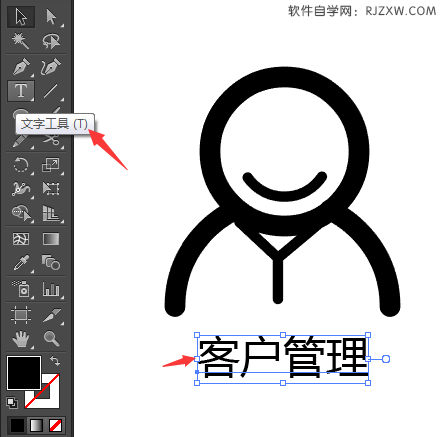Apply gradient paint mode button
Image resolution: width=441 pixels, height=437 pixels.
(36, 425)
